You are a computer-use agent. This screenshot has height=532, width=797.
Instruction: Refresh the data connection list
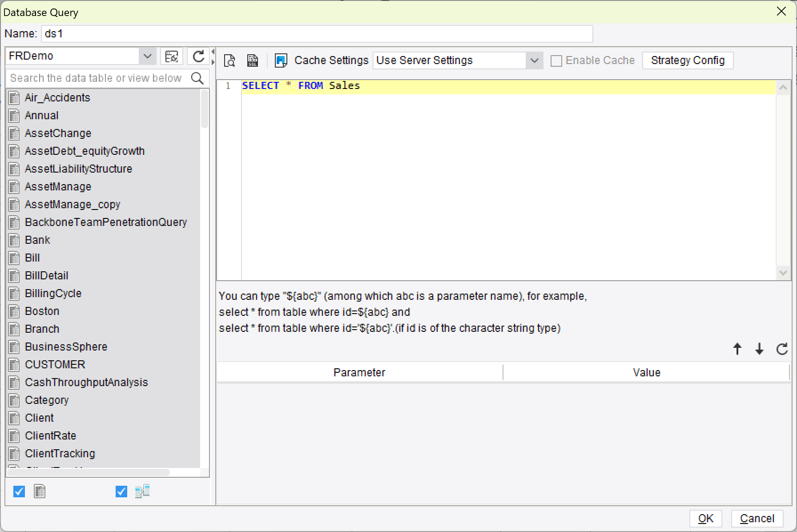click(x=198, y=56)
